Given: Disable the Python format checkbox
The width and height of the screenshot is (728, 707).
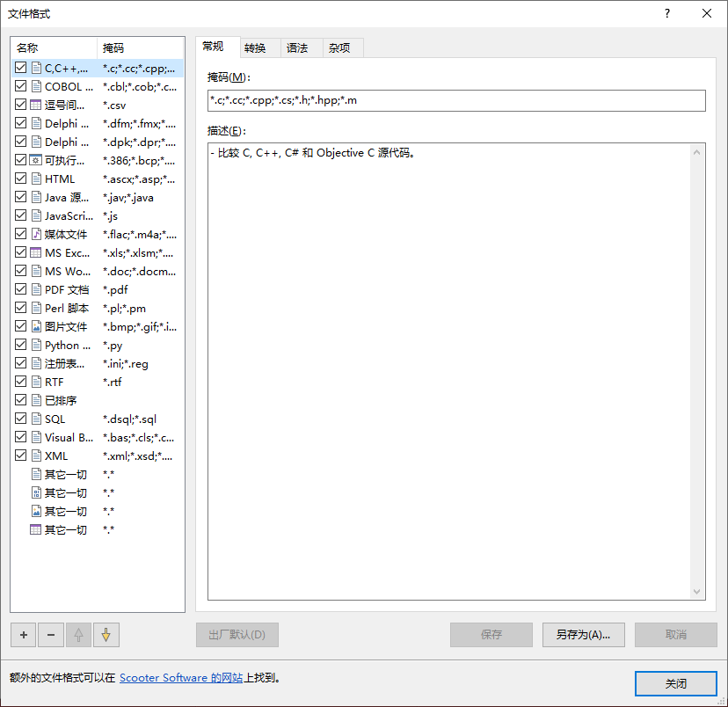Looking at the screenshot, I should point(20,345).
